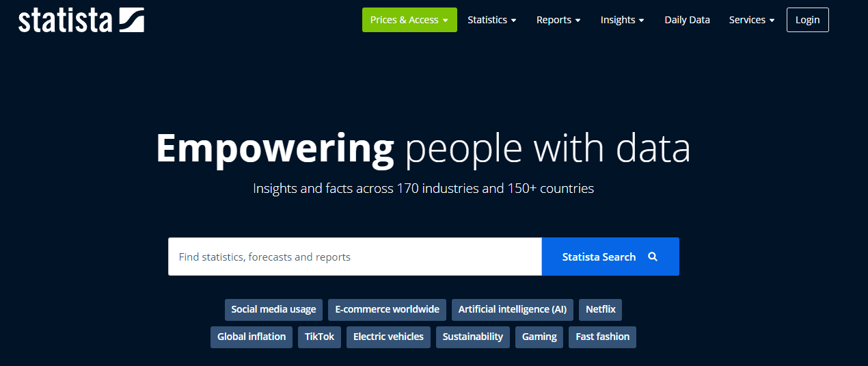
Task: Click the Statista logo
Action: pyautogui.click(x=81, y=21)
